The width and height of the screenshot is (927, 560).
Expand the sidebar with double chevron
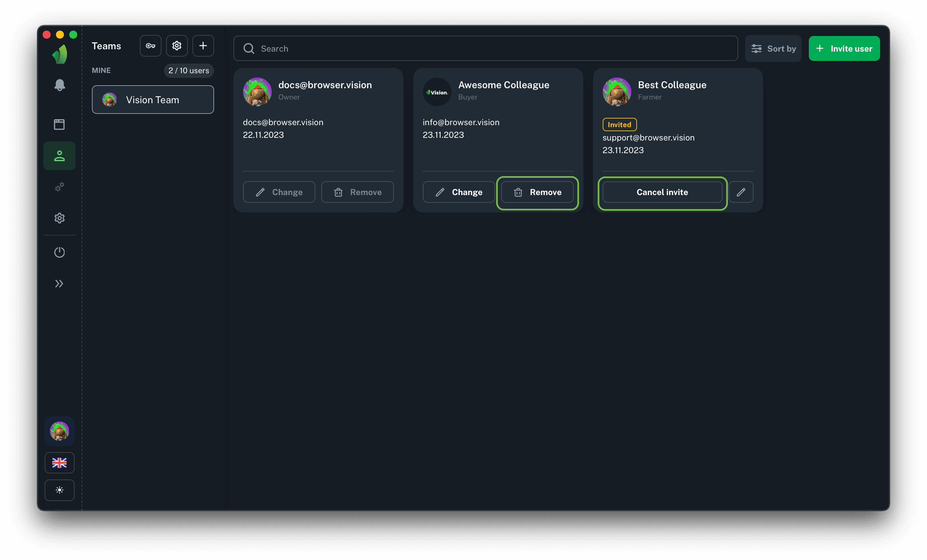tap(60, 284)
